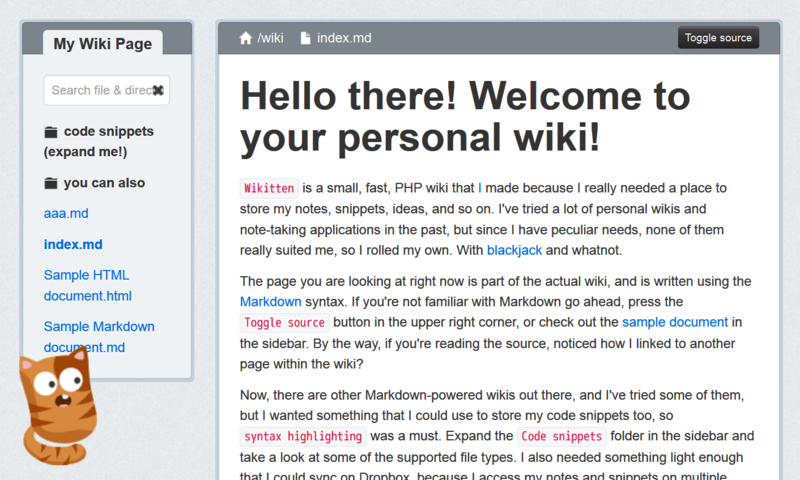The height and width of the screenshot is (480, 800).
Task: Click the Wikitten code label
Action: point(269,188)
